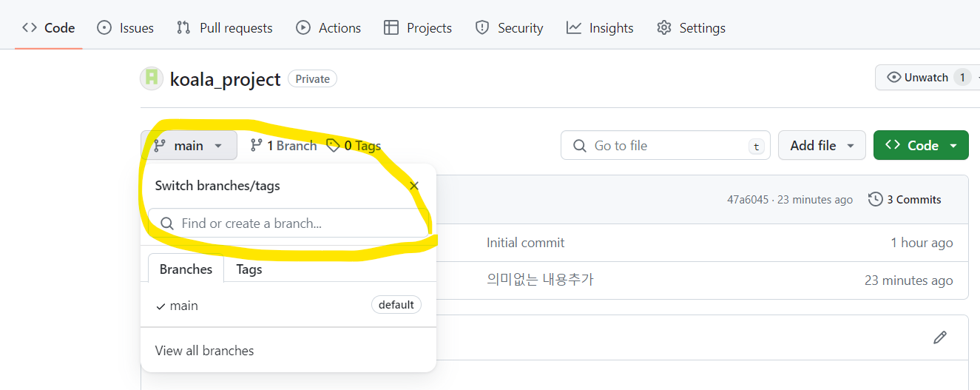980x390 pixels.
Task: Click the koala_project repository avatar
Action: tap(152, 78)
